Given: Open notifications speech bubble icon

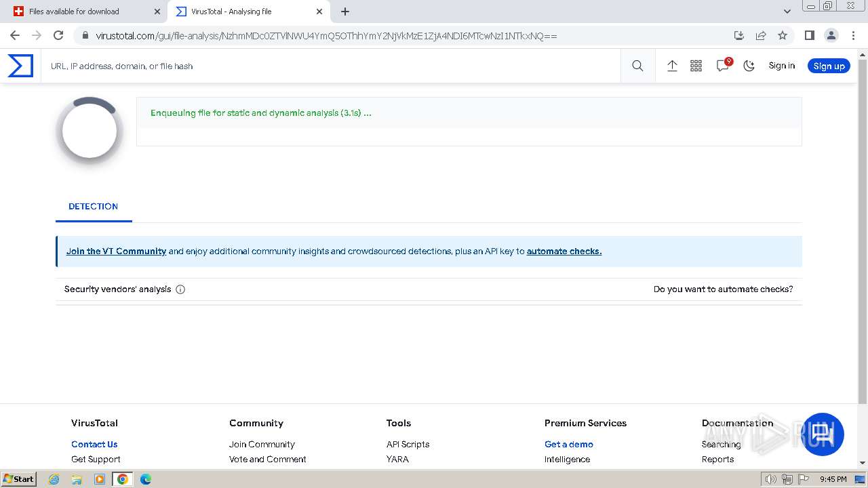Looking at the screenshot, I should click(723, 65).
